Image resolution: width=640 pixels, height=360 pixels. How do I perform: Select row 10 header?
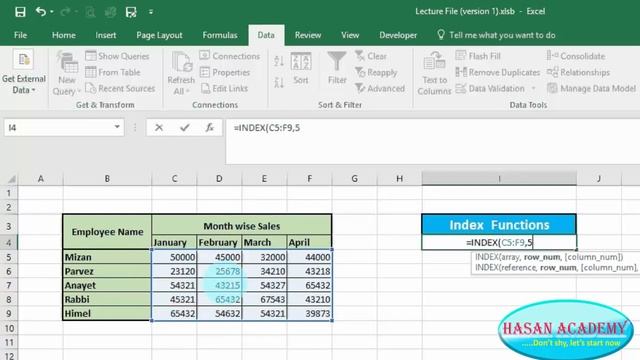9,328
